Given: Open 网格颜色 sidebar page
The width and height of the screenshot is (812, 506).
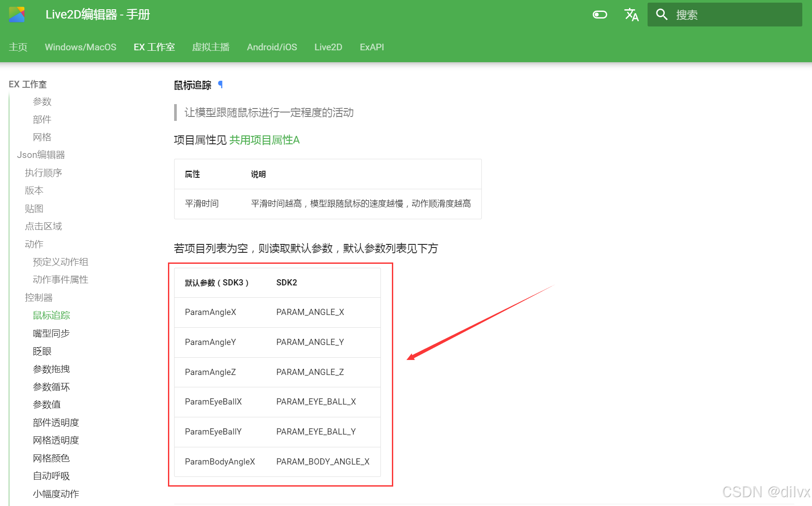Looking at the screenshot, I should 52,458.
